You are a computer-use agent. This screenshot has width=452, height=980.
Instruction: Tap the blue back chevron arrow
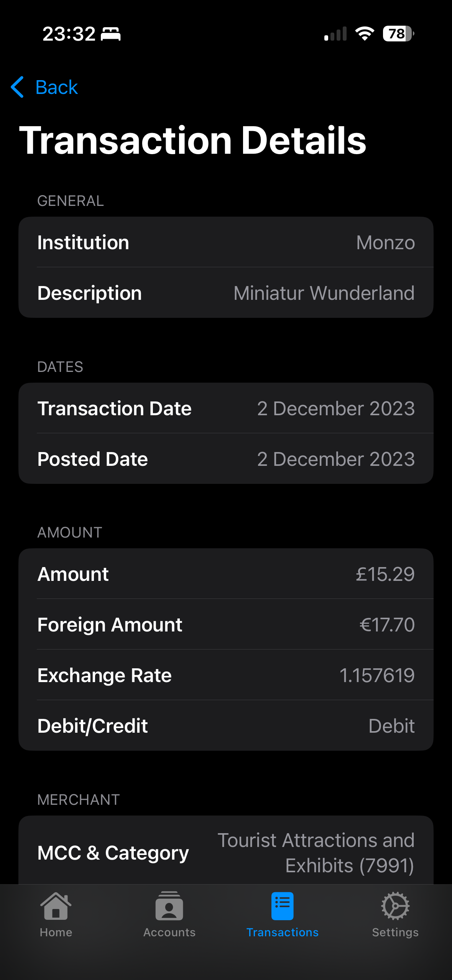pos(18,87)
